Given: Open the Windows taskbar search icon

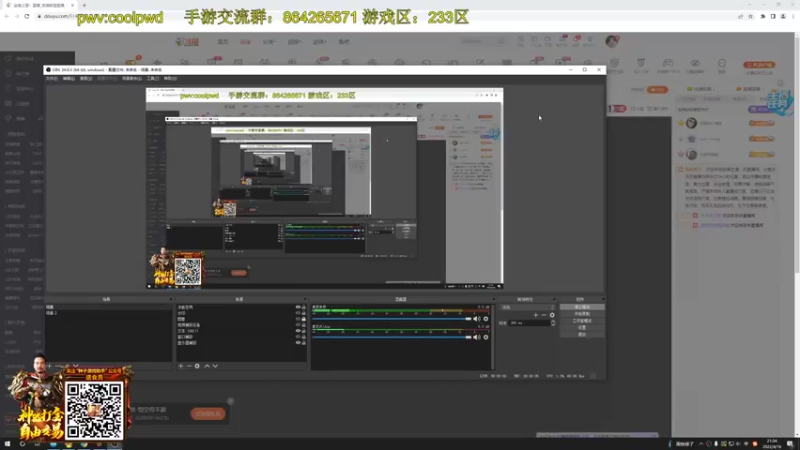Looking at the screenshot, I should tap(22, 444).
